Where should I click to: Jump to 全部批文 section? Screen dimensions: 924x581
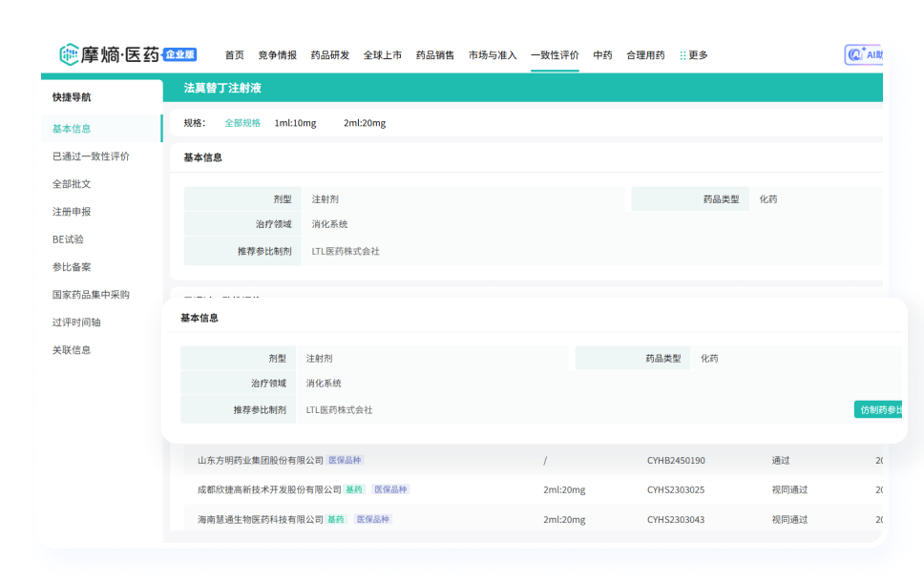[72, 184]
